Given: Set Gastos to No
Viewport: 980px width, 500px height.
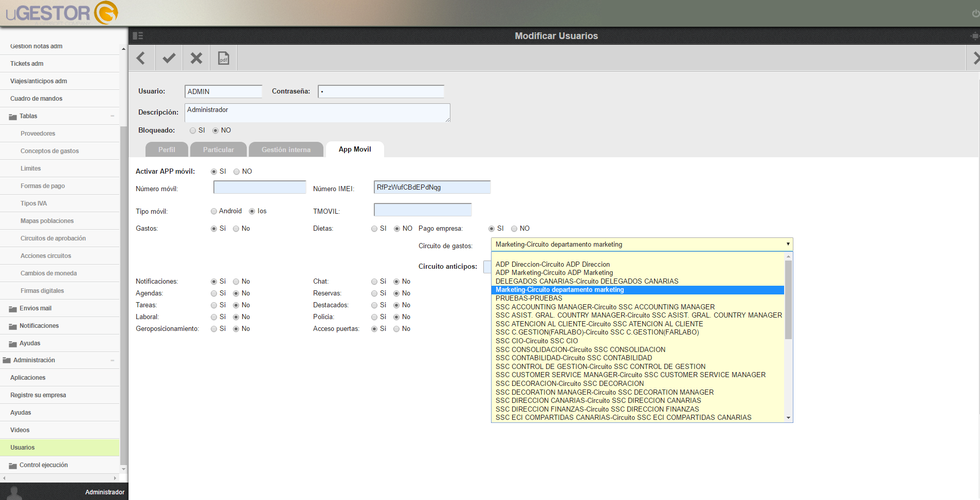Looking at the screenshot, I should 236,229.
